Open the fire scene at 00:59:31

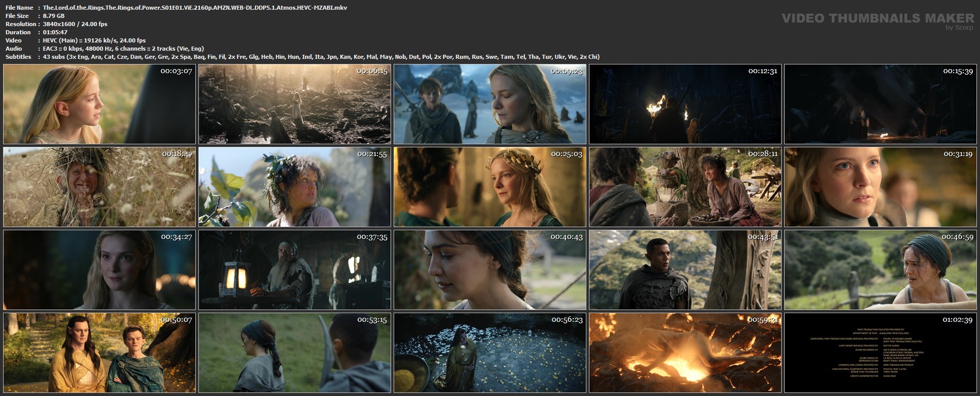685,353
